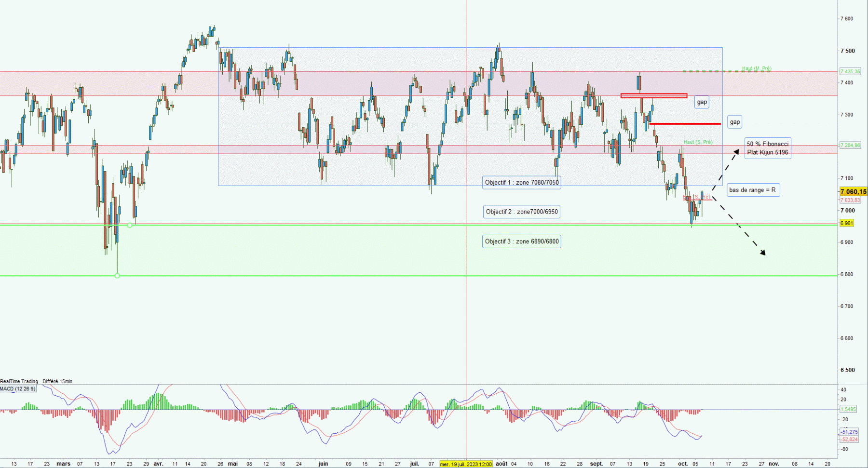Click the green 6 961 price tag
This screenshot has height=468, width=868.
coord(847,223)
